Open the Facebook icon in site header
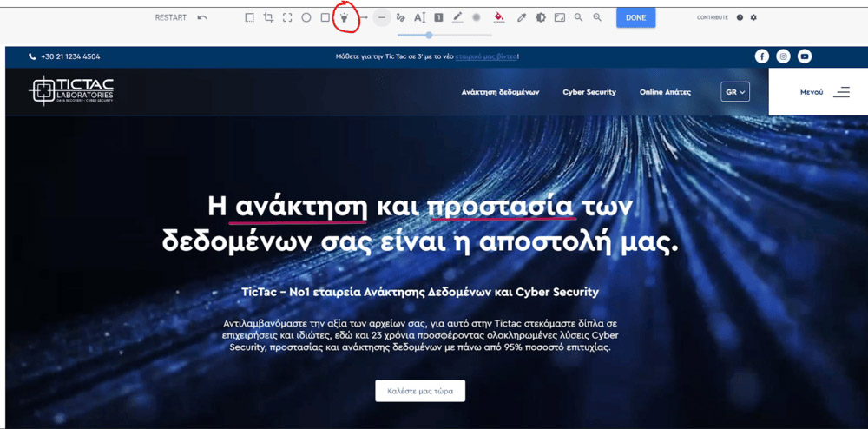This screenshot has height=429, width=868. coord(762,56)
